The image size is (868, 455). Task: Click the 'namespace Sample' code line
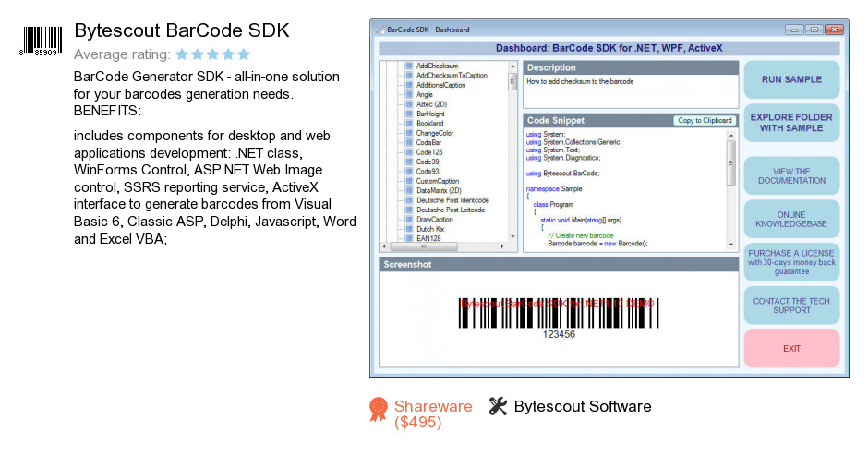(553, 189)
